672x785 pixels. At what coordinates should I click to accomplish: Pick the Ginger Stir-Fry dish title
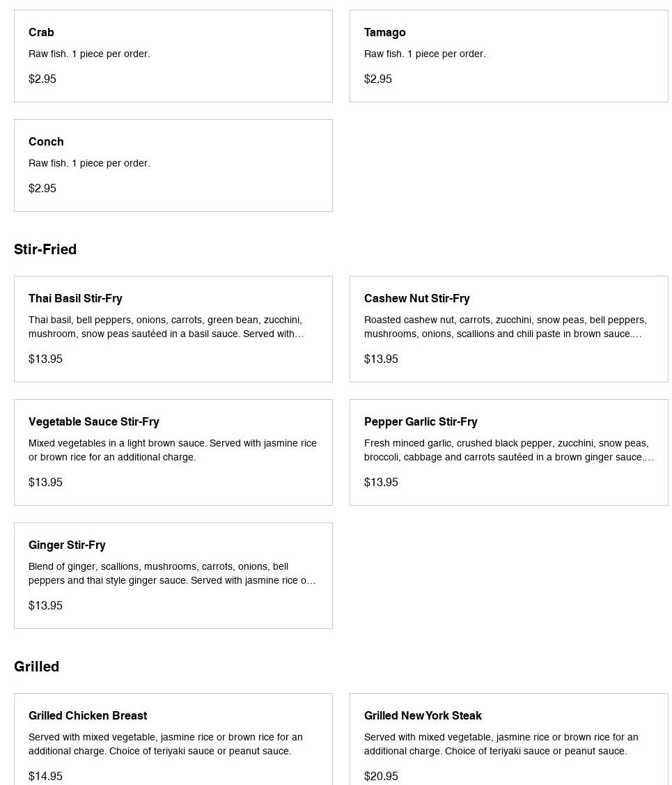(x=67, y=545)
